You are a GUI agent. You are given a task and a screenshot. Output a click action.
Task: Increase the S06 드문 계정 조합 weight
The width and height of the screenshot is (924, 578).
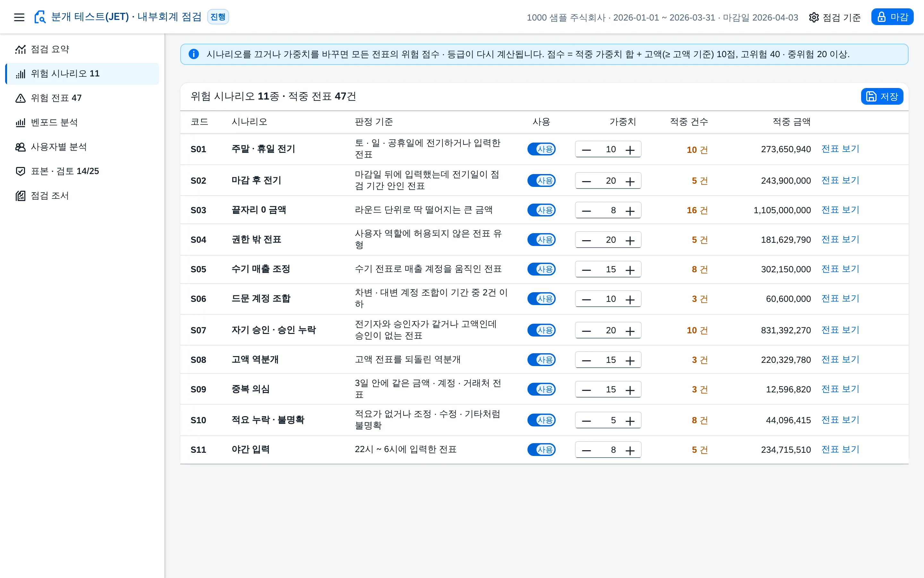(x=630, y=299)
